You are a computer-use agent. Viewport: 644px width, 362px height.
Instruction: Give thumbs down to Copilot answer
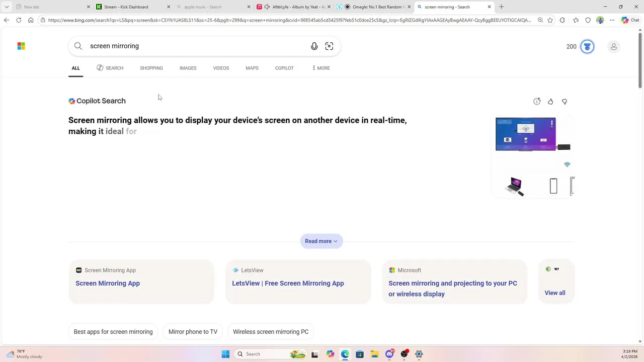point(564,101)
